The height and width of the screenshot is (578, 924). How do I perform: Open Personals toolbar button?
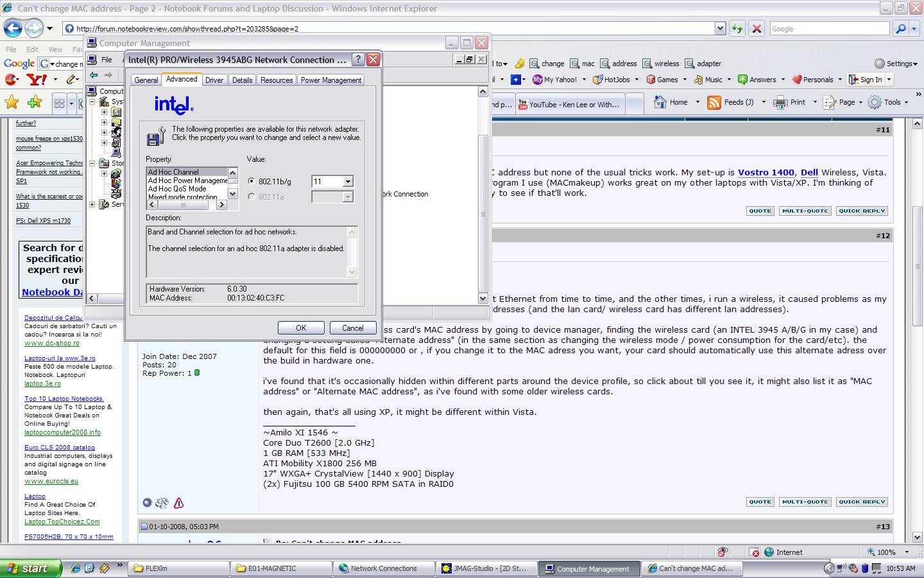click(x=813, y=80)
